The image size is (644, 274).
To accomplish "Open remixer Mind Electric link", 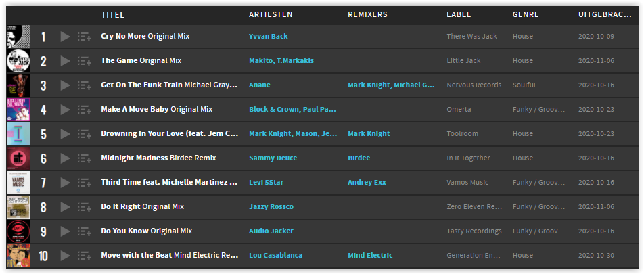I will click(370, 256).
